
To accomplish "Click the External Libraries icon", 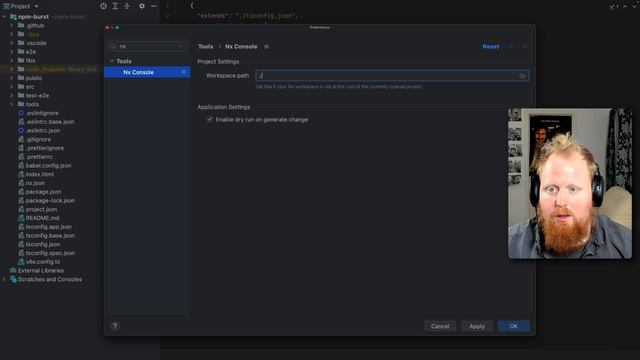I will click(13, 270).
